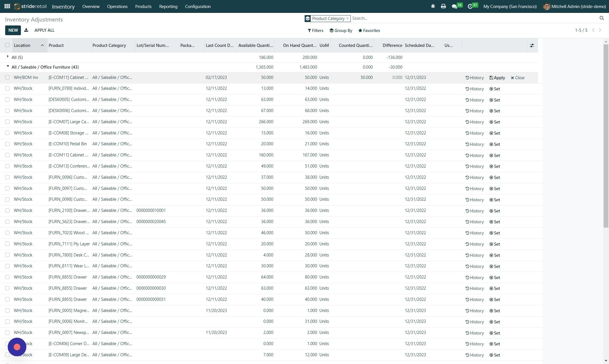Open optional columns adjust icon
Image resolution: width=609 pixels, height=364 pixels.
pos(532,45)
